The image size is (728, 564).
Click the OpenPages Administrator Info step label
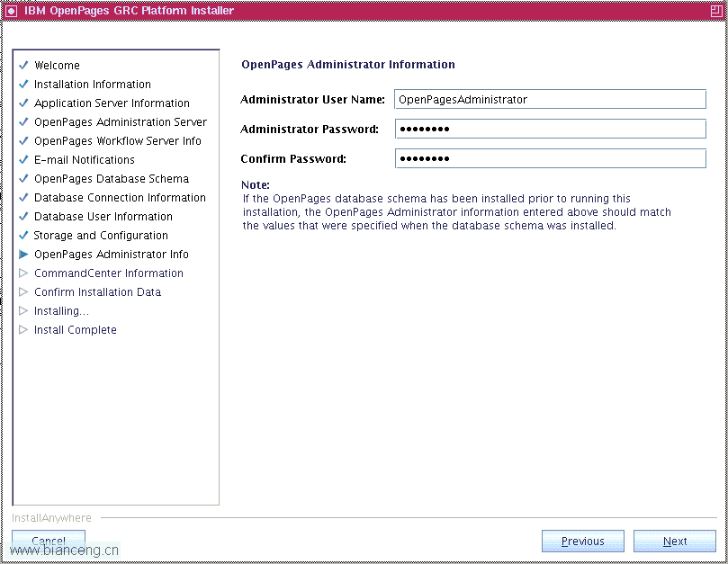112,255
